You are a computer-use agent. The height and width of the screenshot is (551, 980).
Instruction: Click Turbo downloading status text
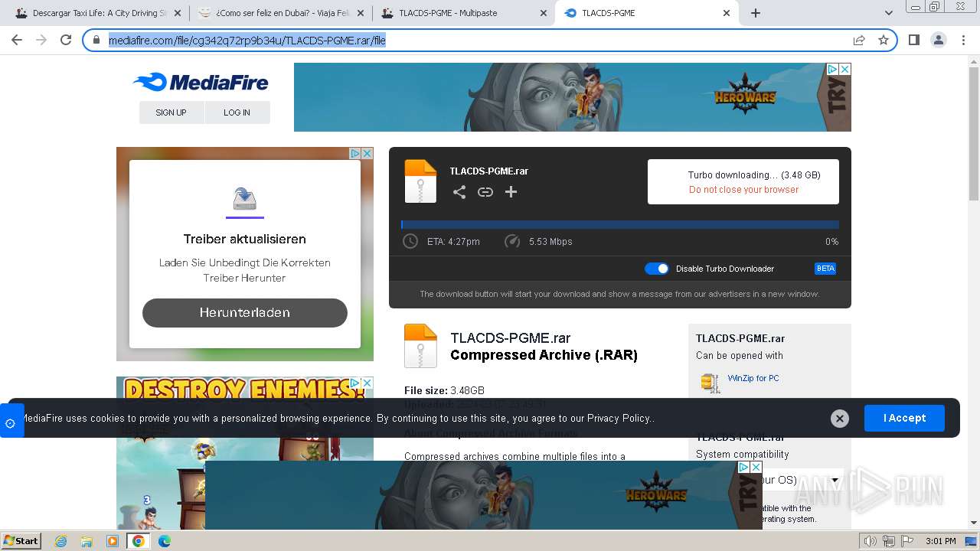pyautogui.click(x=754, y=175)
